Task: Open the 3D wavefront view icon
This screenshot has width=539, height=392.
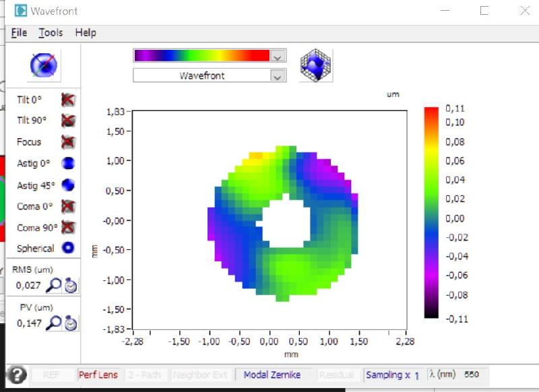Action: coord(315,65)
